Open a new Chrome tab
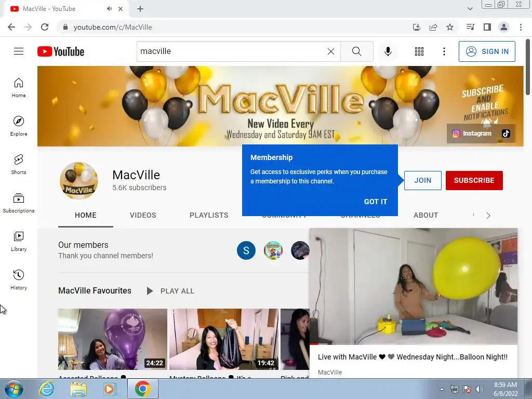The height and width of the screenshot is (399, 532). click(x=140, y=9)
